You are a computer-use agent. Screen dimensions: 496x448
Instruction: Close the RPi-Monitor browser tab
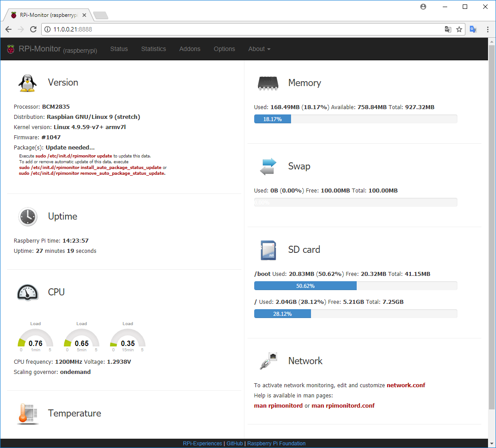[84, 15]
